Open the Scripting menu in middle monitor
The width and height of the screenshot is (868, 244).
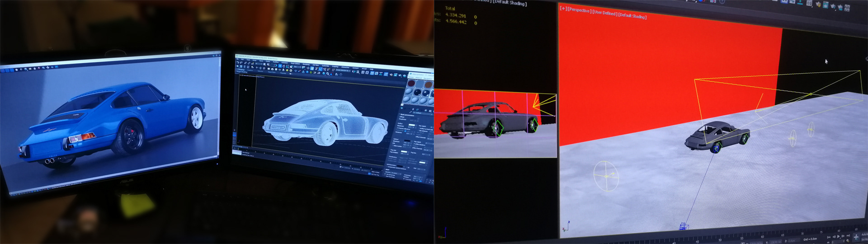point(335,66)
